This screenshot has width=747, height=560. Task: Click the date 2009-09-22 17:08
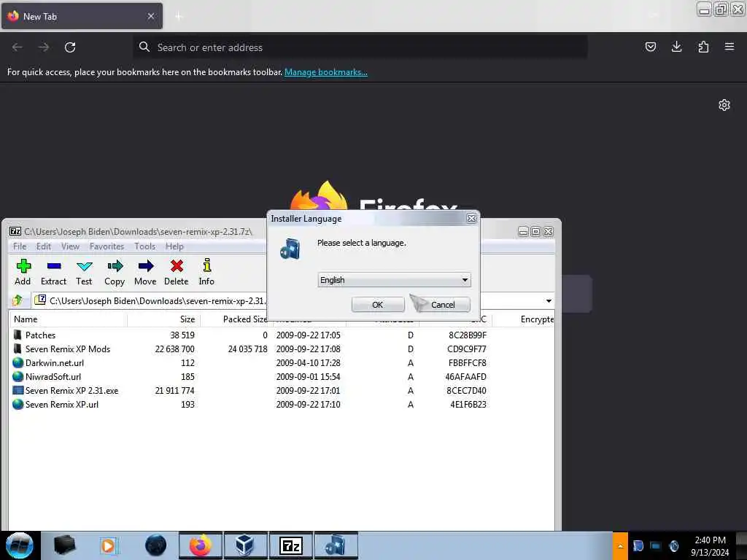coord(309,349)
